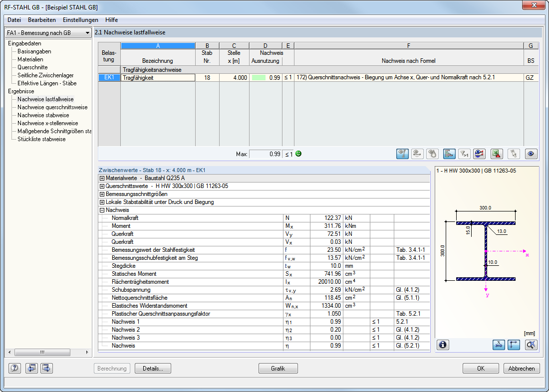Select Nachweise x-stellenweise tree item
This screenshot has width=549, height=392.
tap(47, 123)
